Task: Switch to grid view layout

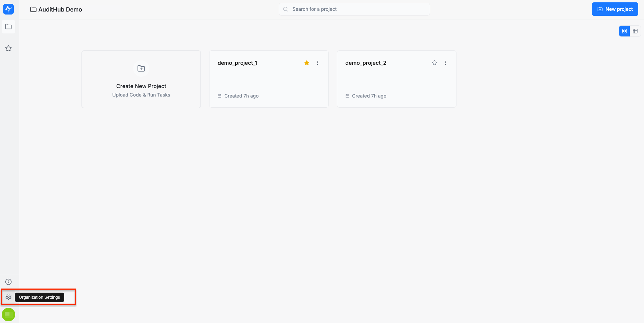Action: coord(624,31)
